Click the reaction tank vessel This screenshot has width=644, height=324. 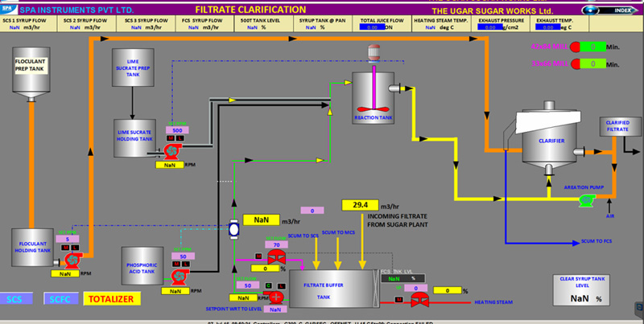click(374, 98)
